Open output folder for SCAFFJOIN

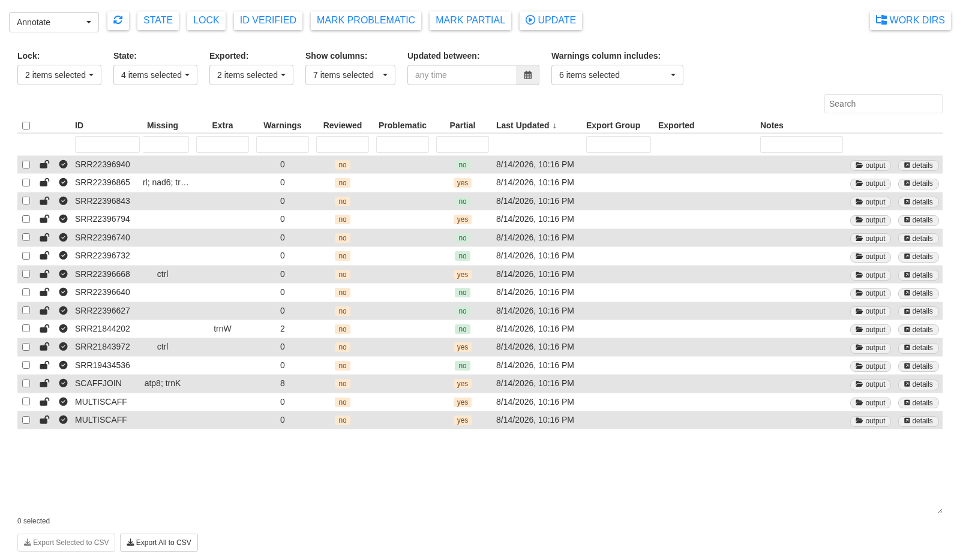[x=871, y=384]
